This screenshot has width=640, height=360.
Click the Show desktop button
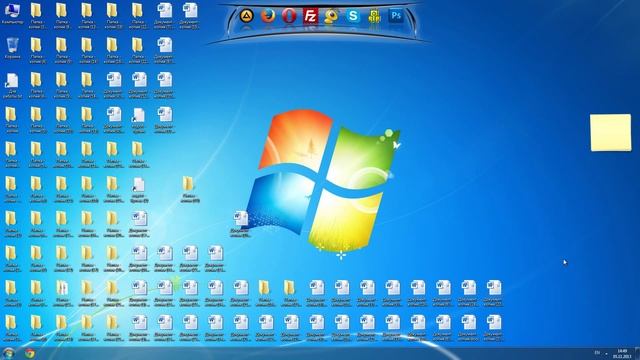(638, 353)
